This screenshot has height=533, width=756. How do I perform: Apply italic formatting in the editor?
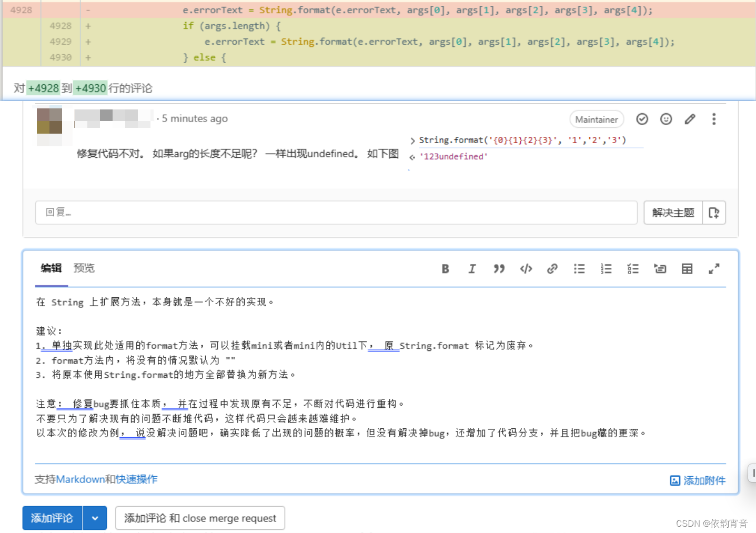click(x=472, y=269)
